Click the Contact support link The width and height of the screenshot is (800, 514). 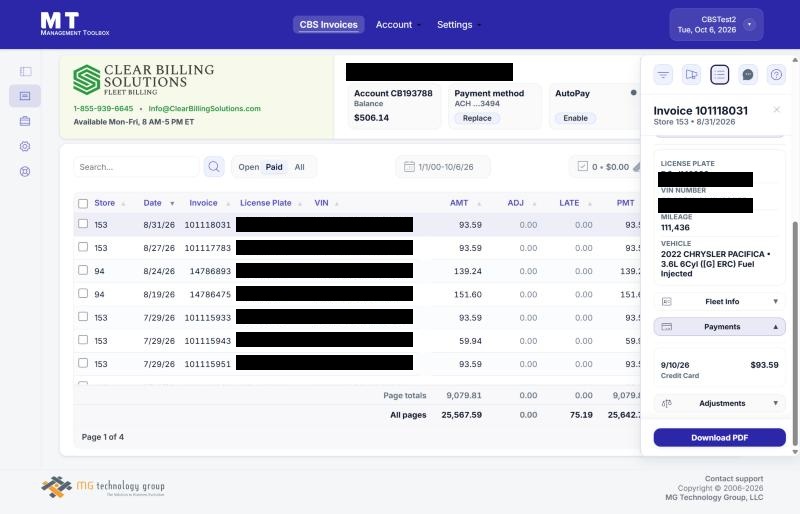click(734, 478)
